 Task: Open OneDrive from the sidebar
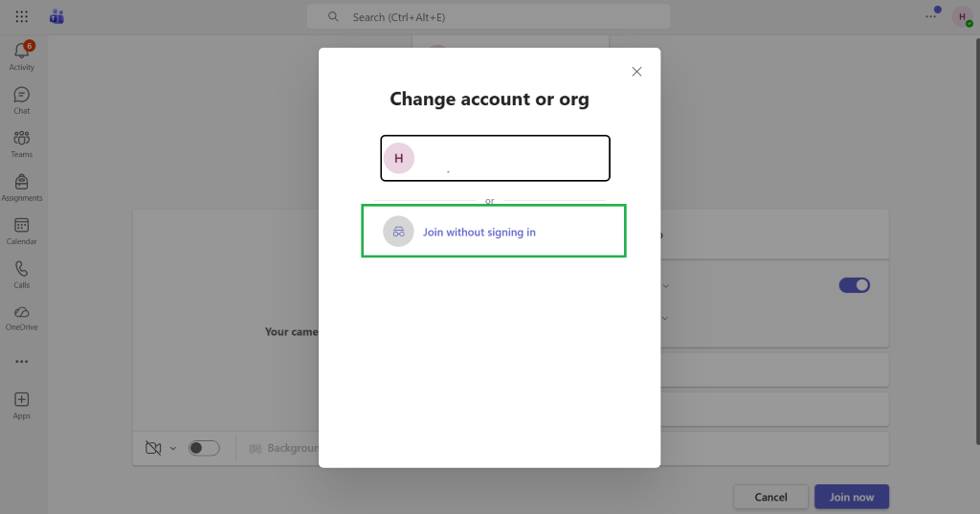21,318
